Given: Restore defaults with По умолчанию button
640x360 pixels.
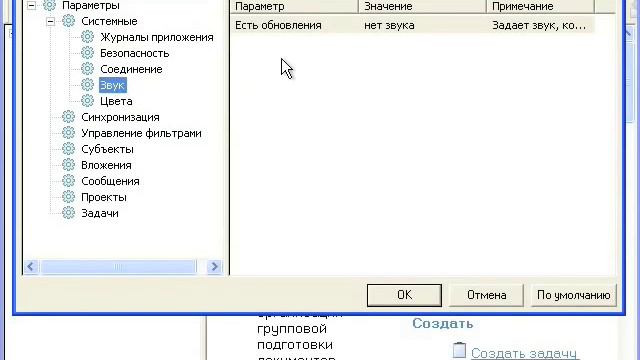Looking at the screenshot, I should [x=573, y=295].
